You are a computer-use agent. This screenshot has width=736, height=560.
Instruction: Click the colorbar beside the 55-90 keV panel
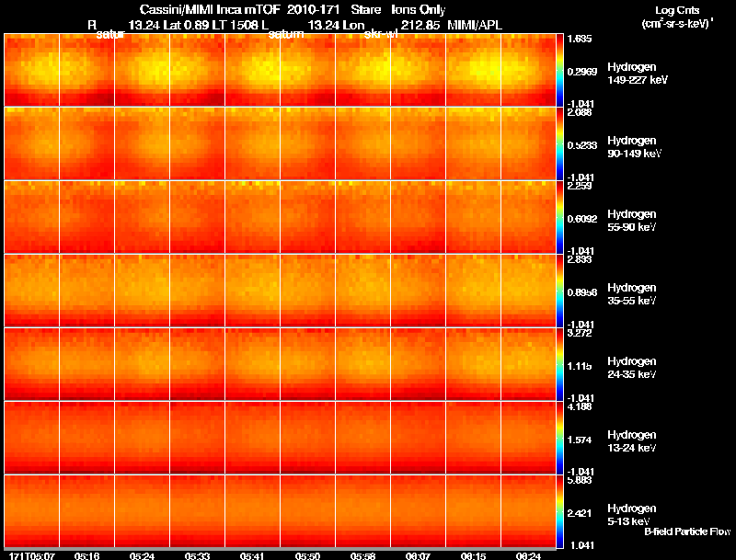[x=559, y=217]
